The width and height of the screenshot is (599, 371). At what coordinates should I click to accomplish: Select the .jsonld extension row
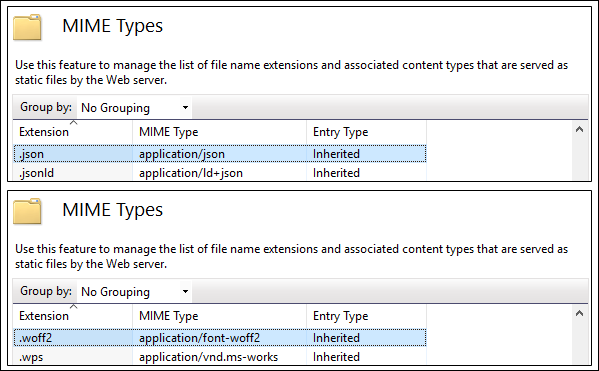pos(220,172)
